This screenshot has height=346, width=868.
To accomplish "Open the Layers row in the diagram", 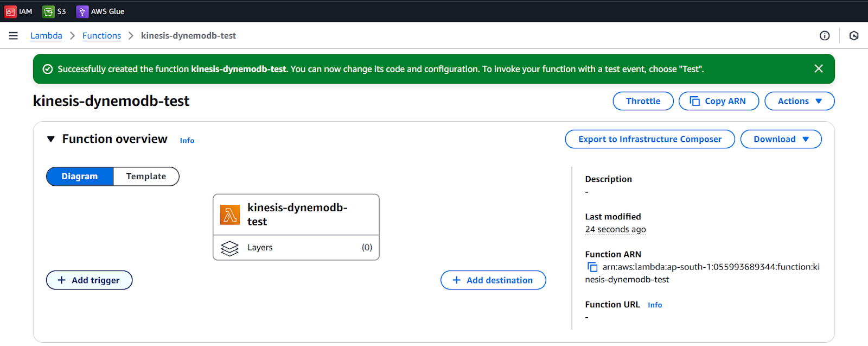I will tap(296, 248).
